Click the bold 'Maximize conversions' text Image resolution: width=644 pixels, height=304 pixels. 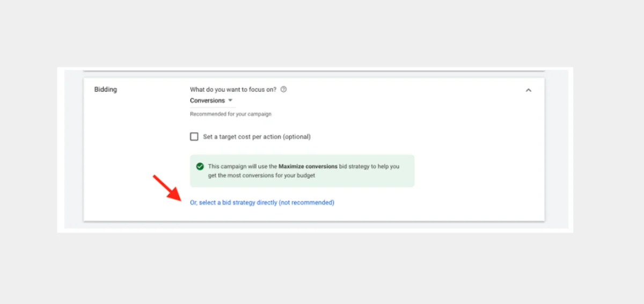(308, 167)
